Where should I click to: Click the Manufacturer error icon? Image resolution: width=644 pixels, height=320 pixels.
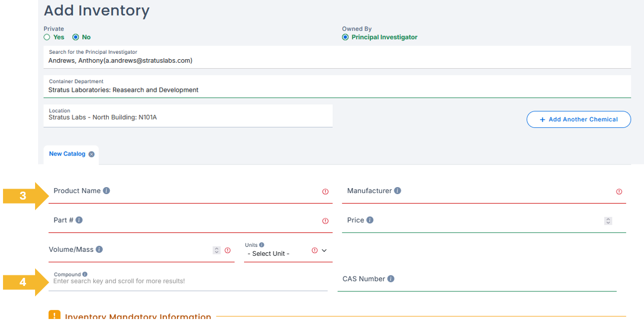(x=619, y=192)
